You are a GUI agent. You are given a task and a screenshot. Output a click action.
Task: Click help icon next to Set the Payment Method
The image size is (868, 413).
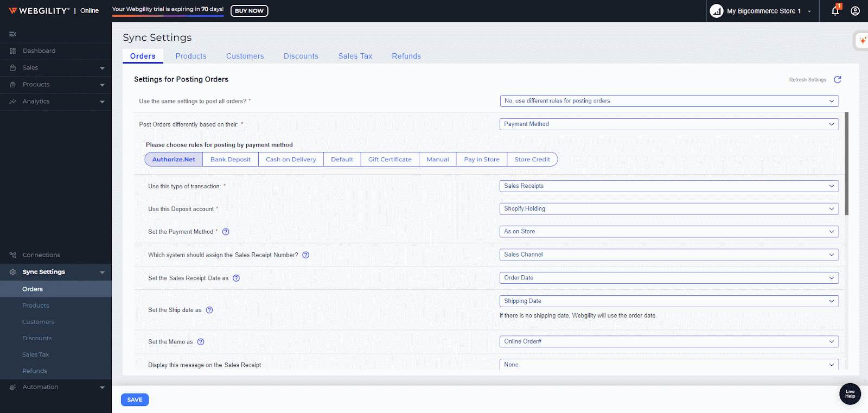tap(226, 232)
